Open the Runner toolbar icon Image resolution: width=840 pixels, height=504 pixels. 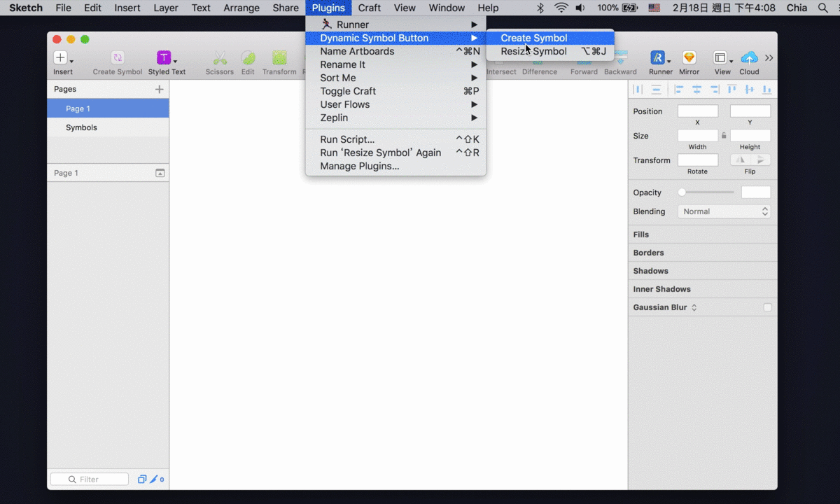pyautogui.click(x=658, y=58)
